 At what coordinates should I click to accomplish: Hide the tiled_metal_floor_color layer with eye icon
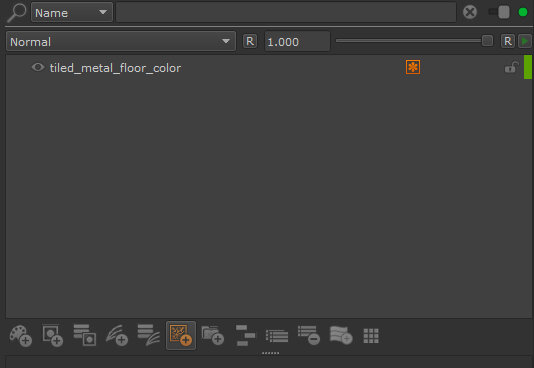(38, 67)
